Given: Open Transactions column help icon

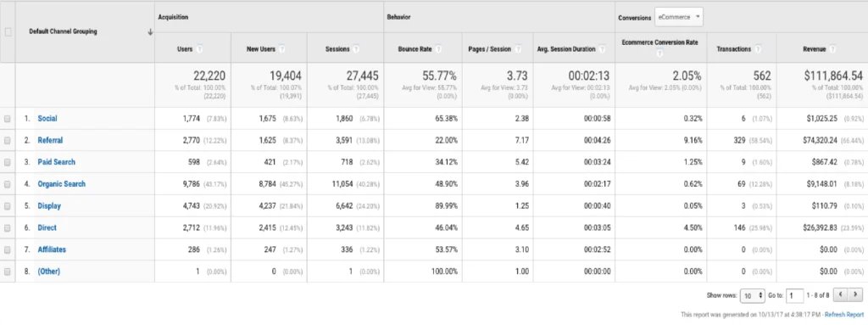Looking at the screenshot, I should point(758,49).
